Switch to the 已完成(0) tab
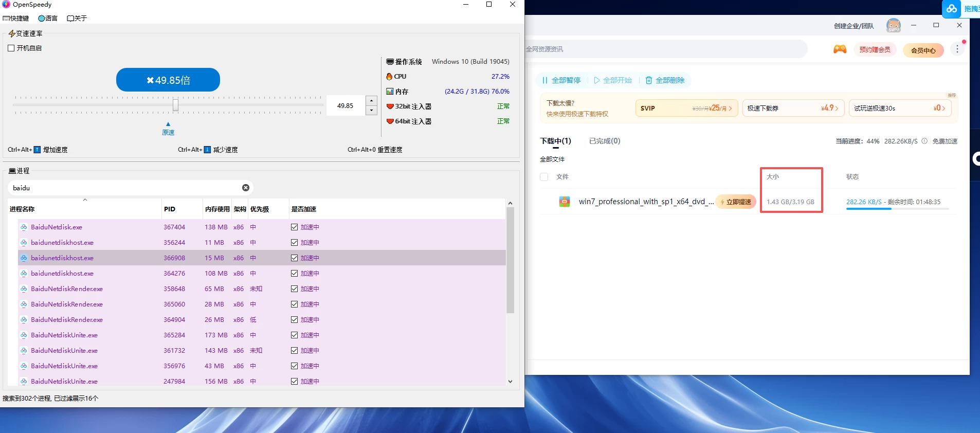980x433 pixels. pos(604,141)
